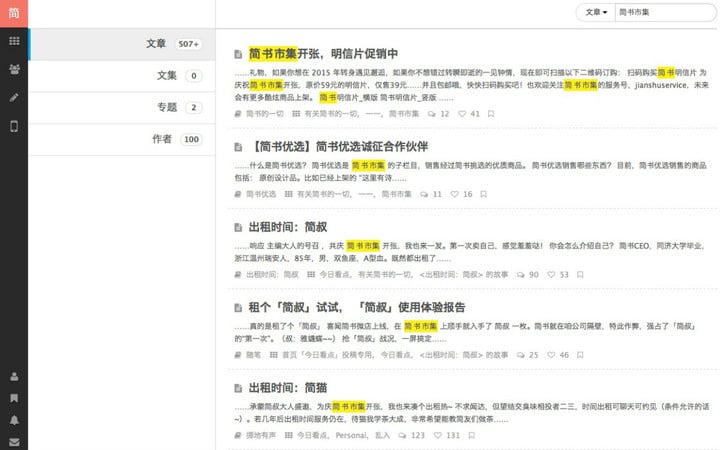Switch to the 作者 100 tab
This screenshot has height=450, width=720.
pyautogui.click(x=122, y=139)
